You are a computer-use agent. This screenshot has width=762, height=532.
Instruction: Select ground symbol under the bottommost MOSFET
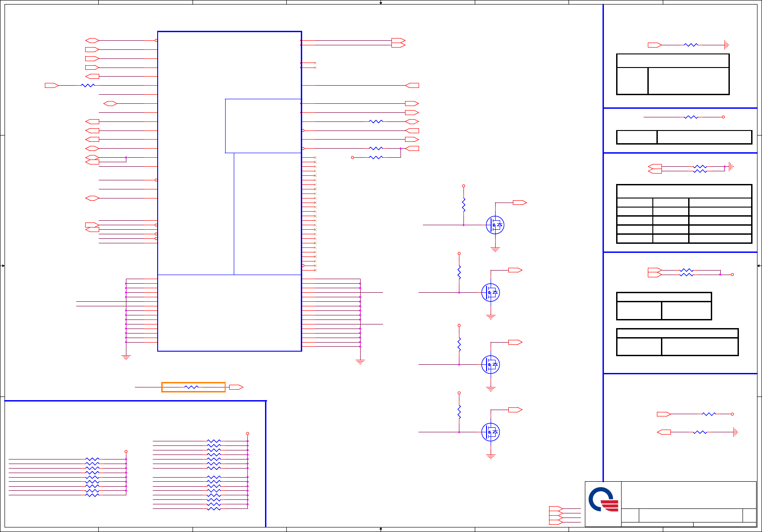point(491,456)
